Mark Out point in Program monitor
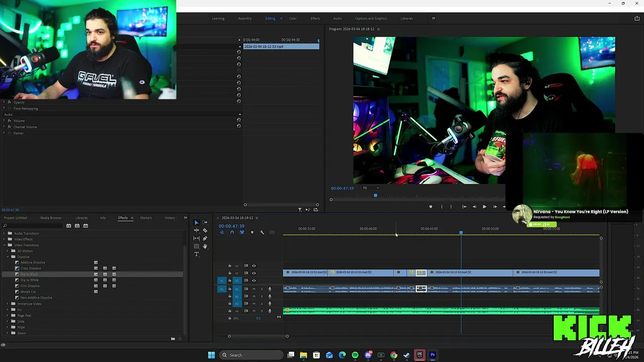644x362 pixels. click(x=451, y=207)
